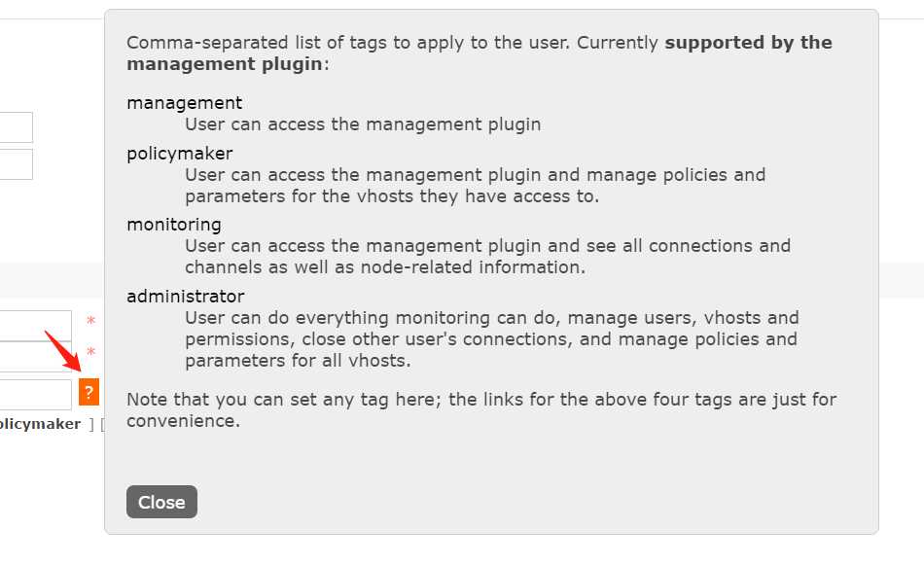Click the red arrow pointing at the help icon

pyautogui.click(x=60, y=354)
